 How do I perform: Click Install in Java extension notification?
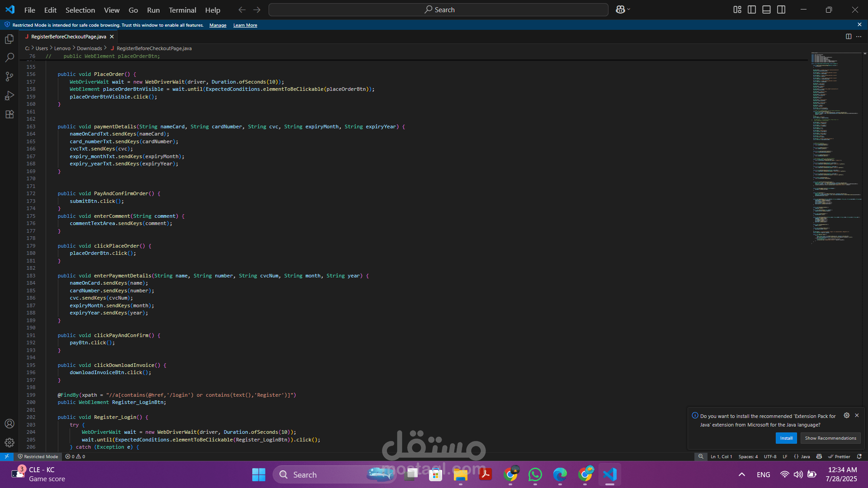786,438
